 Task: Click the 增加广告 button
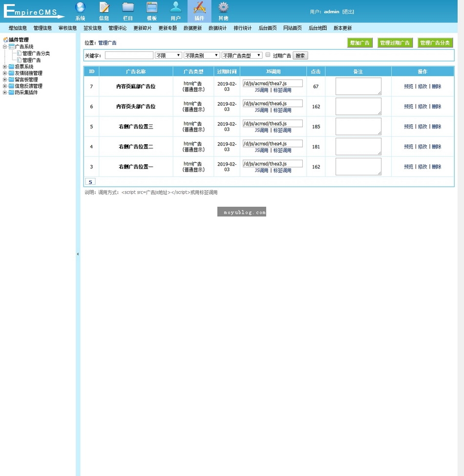coord(359,43)
